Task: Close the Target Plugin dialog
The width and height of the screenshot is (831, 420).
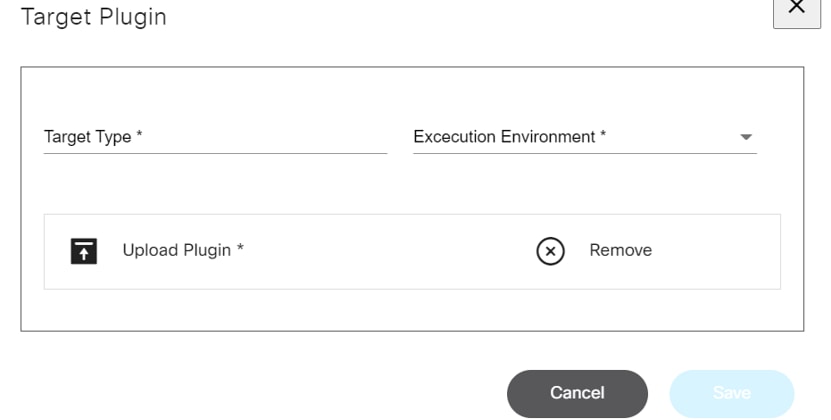Action: pyautogui.click(x=796, y=9)
